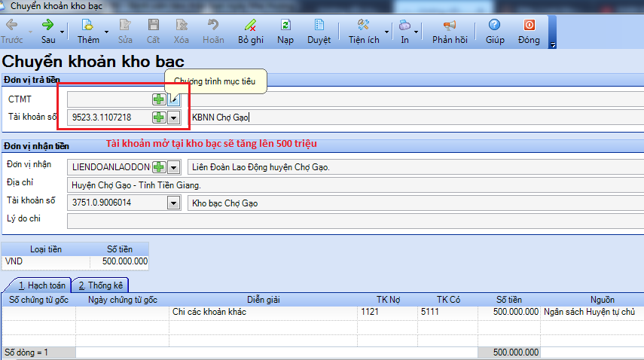The width and height of the screenshot is (644, 360).
Task: Delete the voucher with Xóa
Action: point(181,31)
